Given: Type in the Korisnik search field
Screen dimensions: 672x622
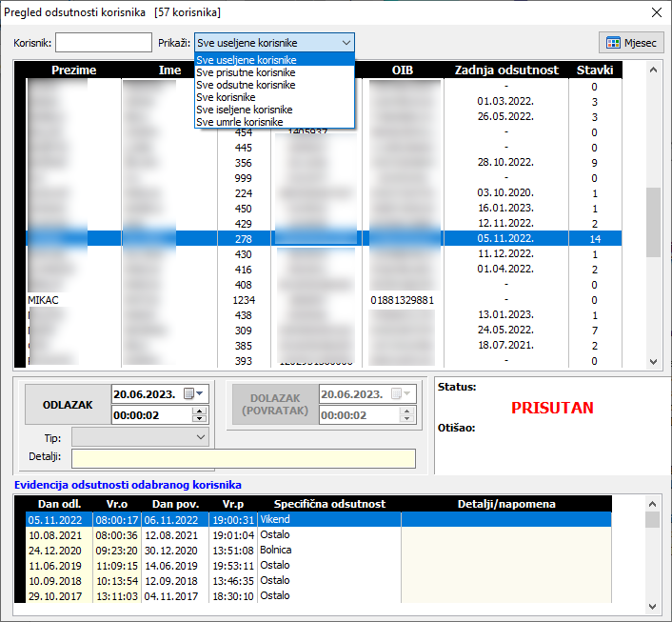Looking at the screenshot, I should pyautogui.click(x=104, y=43).
